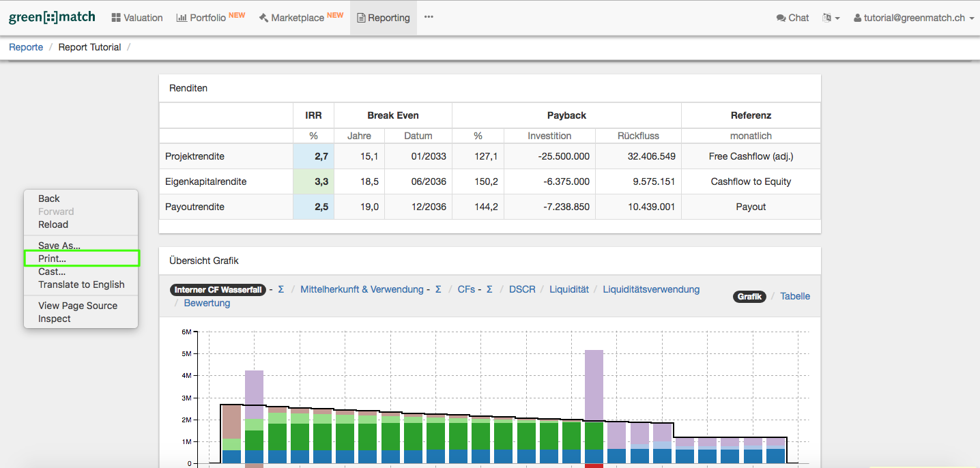Click the sigma icon next to CFs
Image resolution: width=980 pixels, height=468 pixels.
click(x=489, y=289)
